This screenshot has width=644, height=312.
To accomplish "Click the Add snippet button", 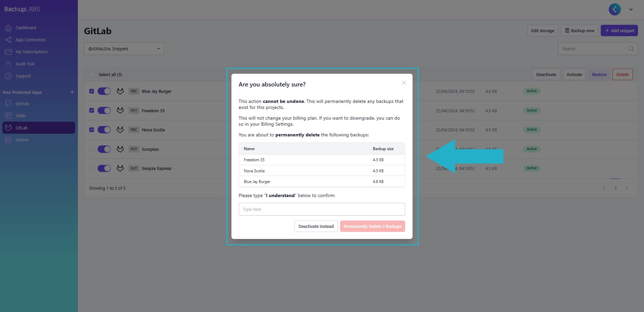I will (x=619, y=30).
